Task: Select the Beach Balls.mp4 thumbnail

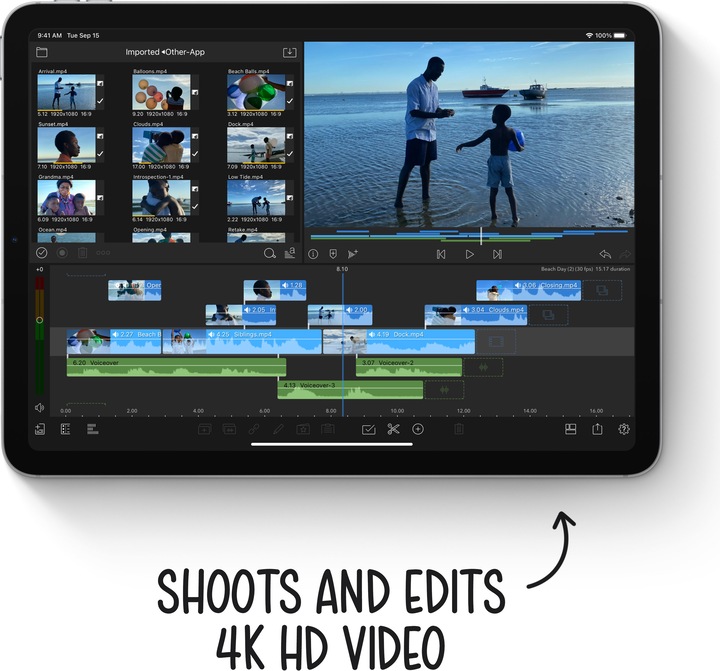Action: tap(256, 92)
